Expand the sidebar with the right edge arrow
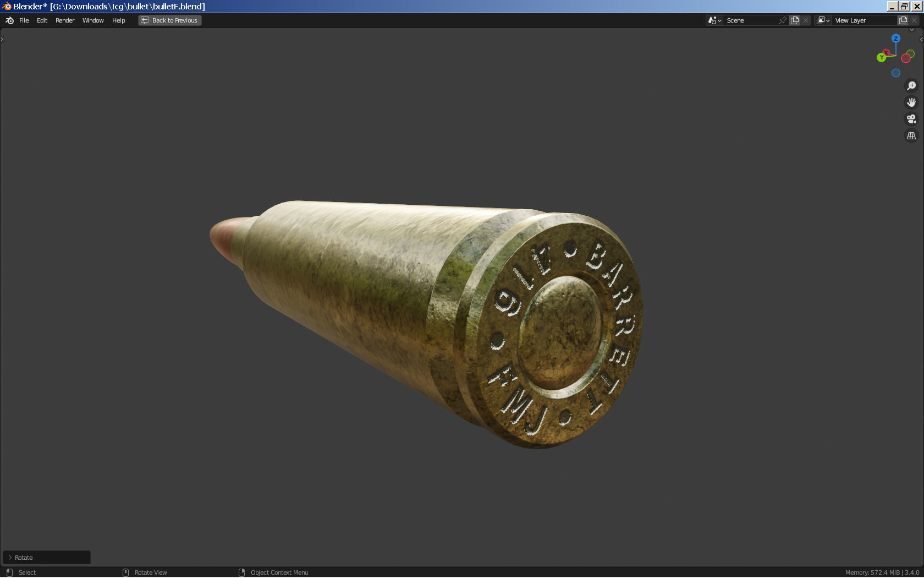This screenshot has height=578, width=924. [922, 39]
